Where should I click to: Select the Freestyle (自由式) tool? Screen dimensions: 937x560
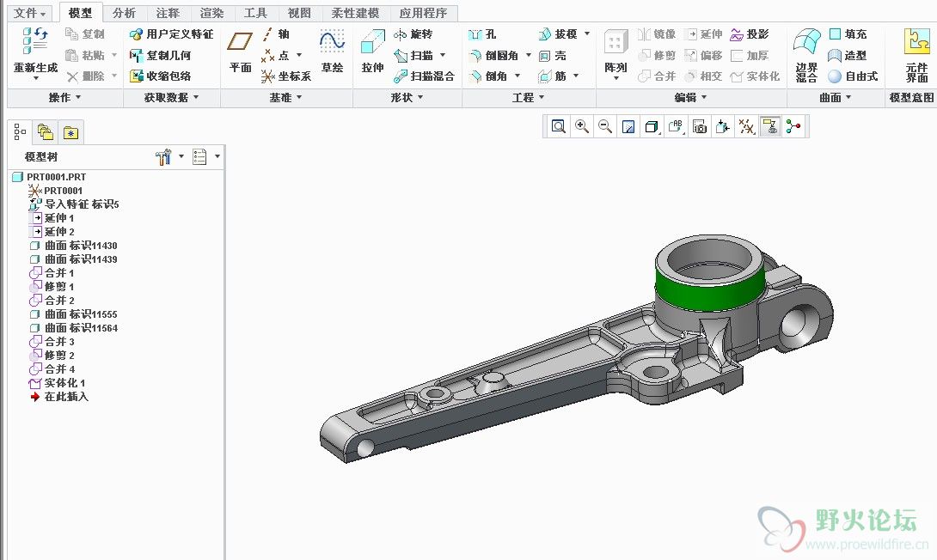coord(853,76)
